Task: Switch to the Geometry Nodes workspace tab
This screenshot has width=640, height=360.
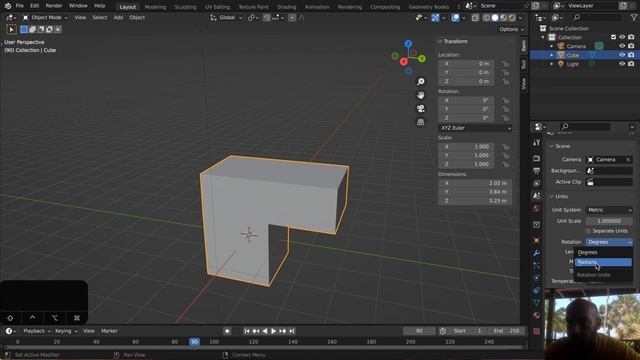Action: click(x=429, y=7)
